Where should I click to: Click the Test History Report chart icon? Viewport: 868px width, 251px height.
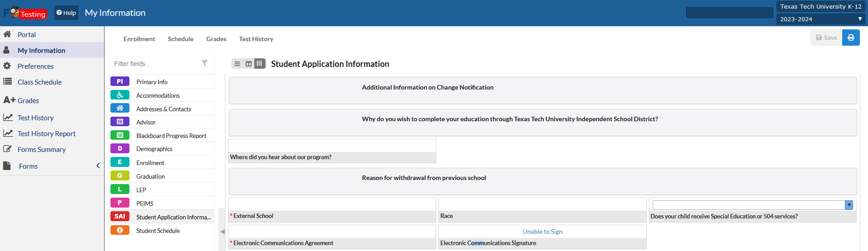(8, 133)
